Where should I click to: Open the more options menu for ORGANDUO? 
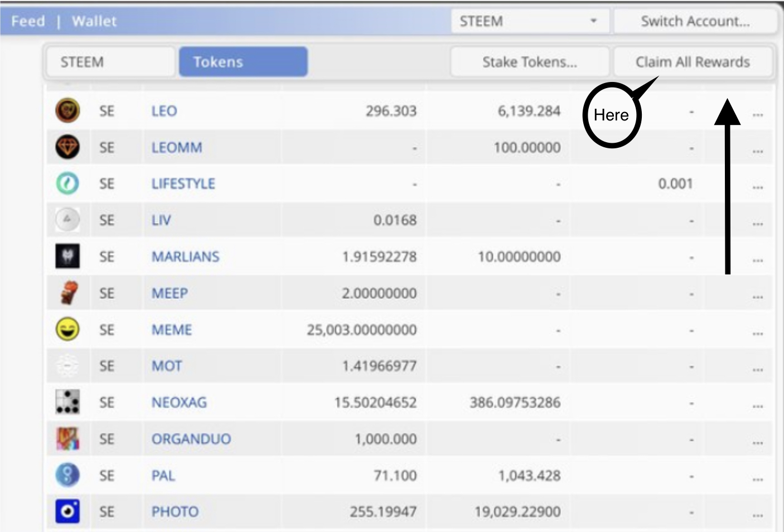point(757,442)
